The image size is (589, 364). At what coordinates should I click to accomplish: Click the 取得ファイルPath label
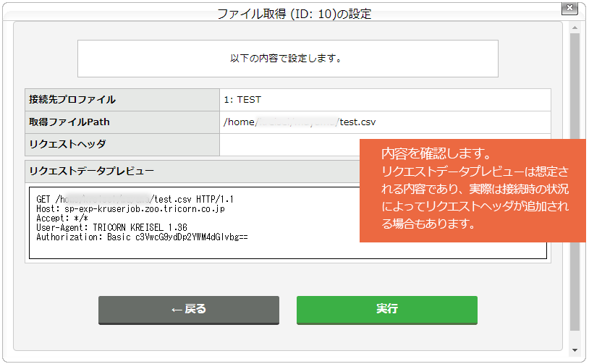tap(69, 122)
